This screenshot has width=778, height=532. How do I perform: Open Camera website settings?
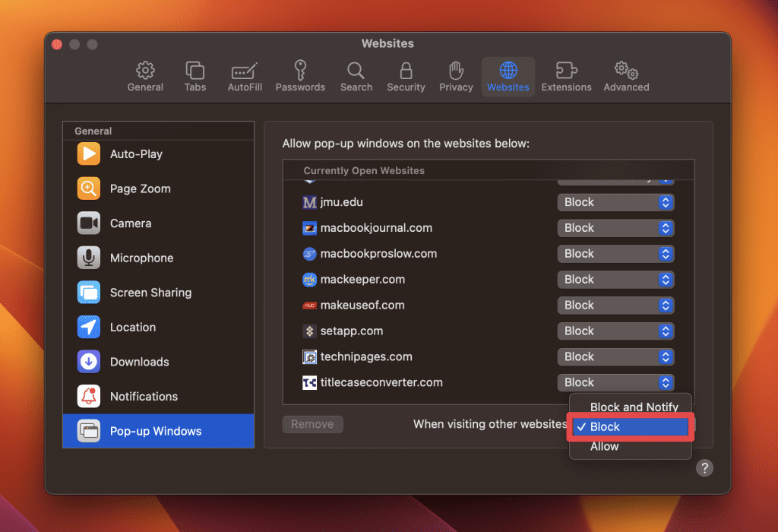coord(131,223)
